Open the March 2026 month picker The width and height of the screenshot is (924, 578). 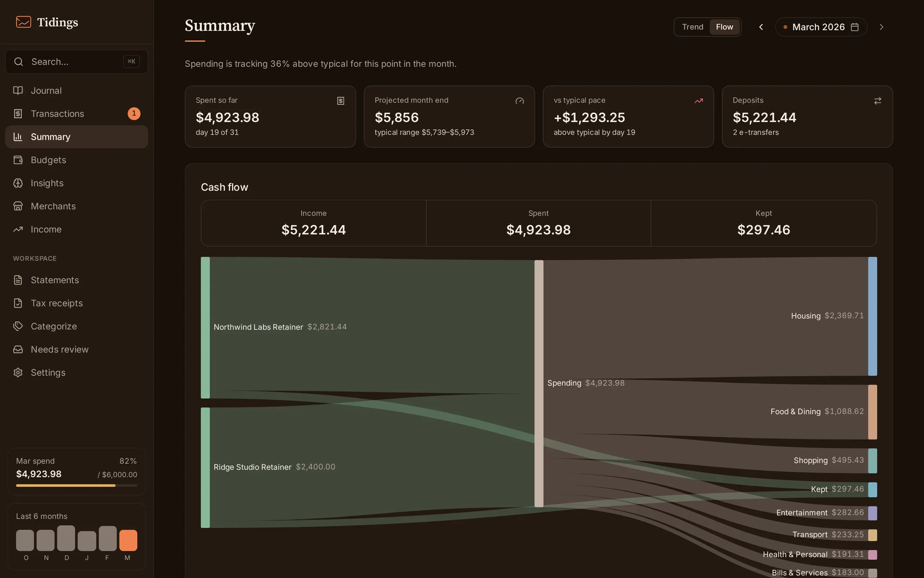point(821,27)
